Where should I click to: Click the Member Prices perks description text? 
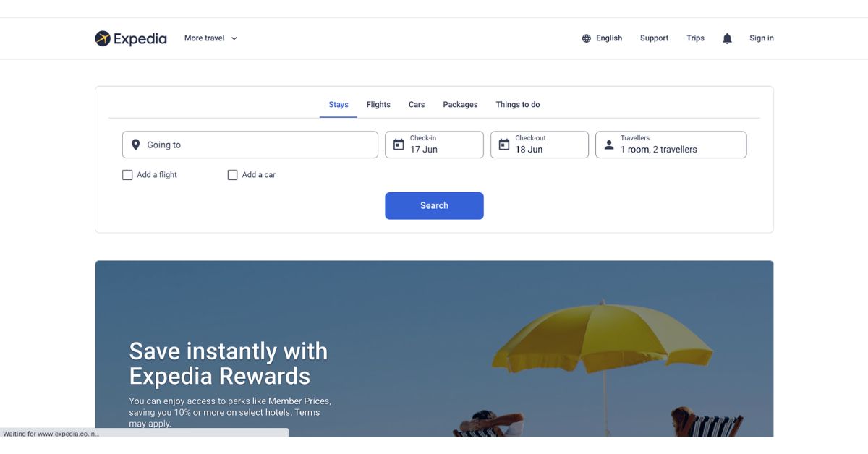coord(230,412)
